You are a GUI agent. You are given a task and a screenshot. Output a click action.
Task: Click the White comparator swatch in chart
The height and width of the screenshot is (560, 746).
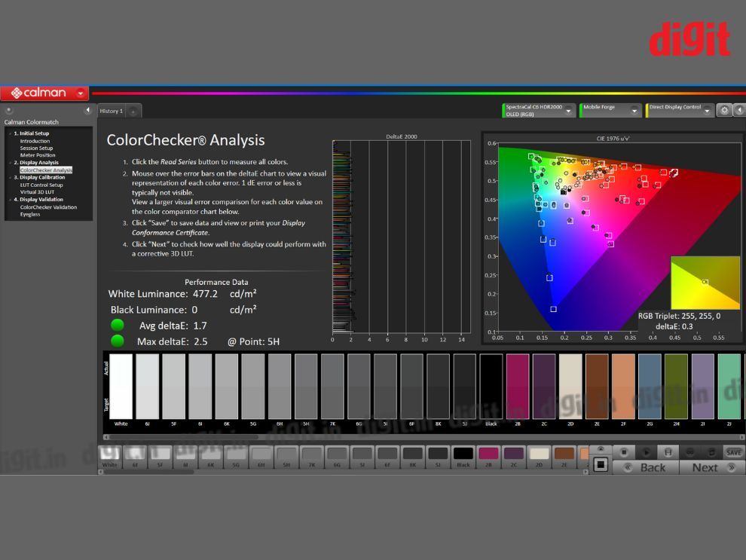pyautogui.click(x=121, y=387)
